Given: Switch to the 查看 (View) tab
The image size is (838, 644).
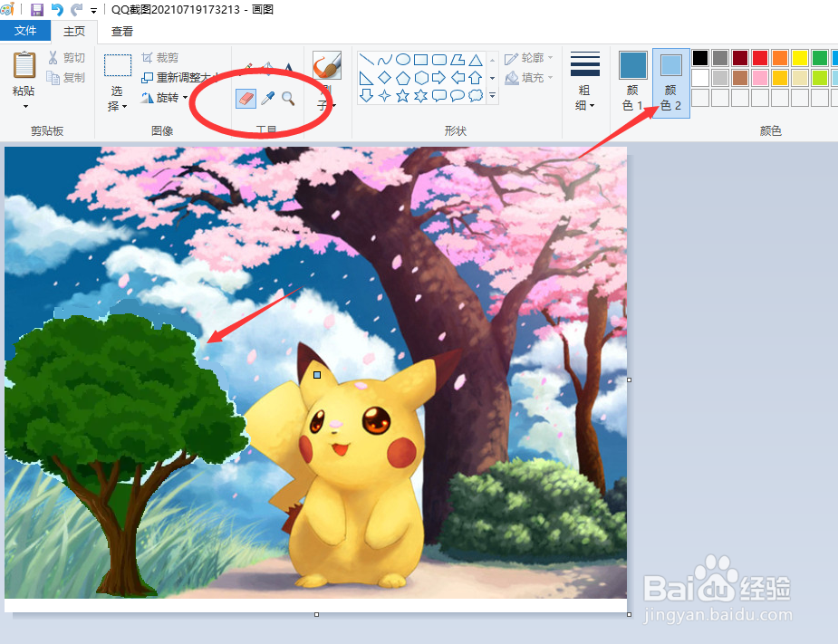Looking at the screenshot, I should [x=121, y=30].
